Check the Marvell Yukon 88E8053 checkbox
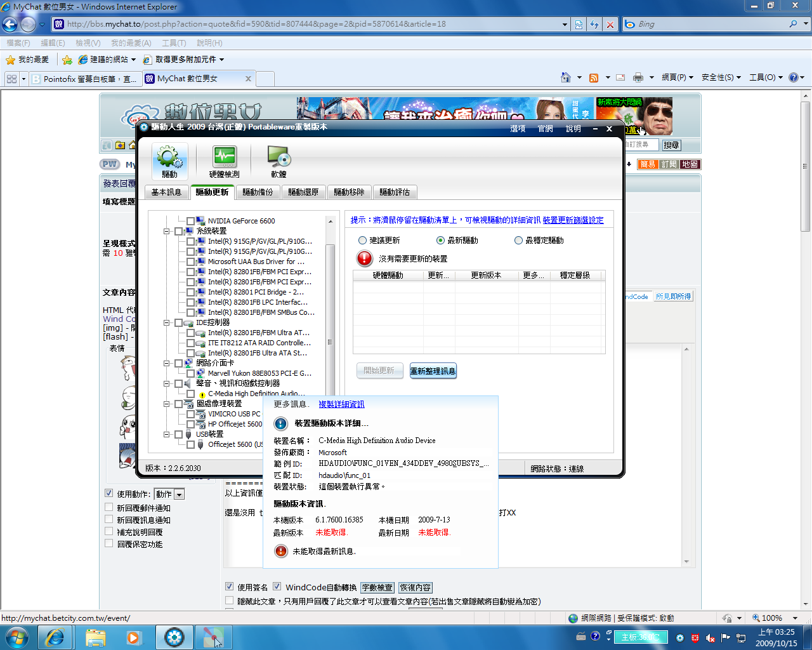Viewport: 812px width, 650px height. 190,373
